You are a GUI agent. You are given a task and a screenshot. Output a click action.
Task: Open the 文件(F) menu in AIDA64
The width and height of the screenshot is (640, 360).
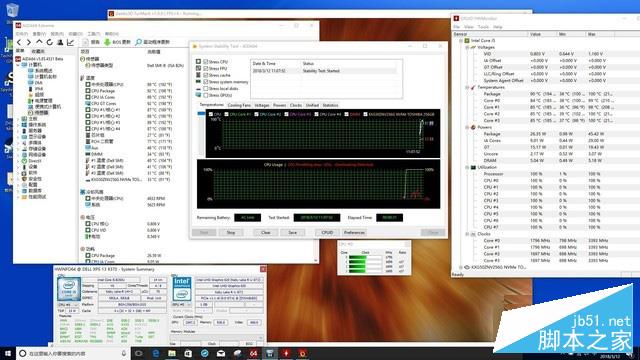click(22, 34)
